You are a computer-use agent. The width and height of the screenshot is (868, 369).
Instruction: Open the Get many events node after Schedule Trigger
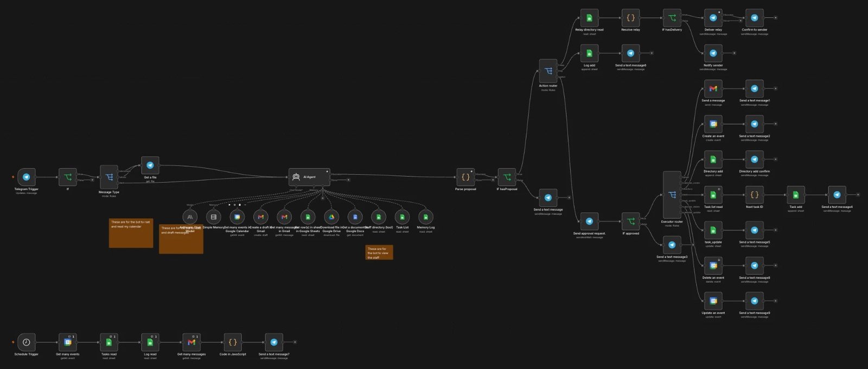(x=68, y=342)
